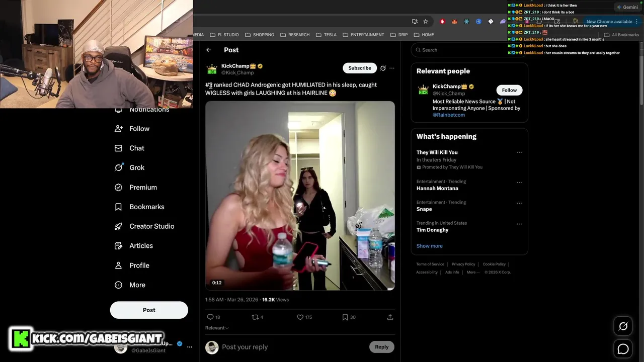Open the FL STUDIO bookmarks folder
Viewport: 644px width, 362px height.
[x=224, y=35]
